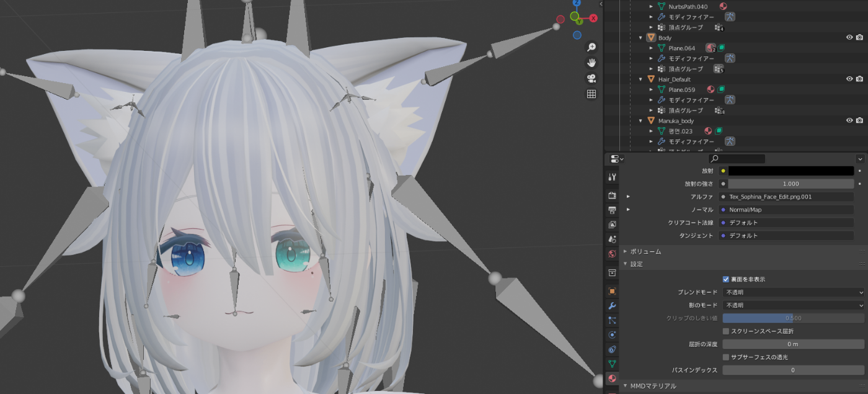Image resolution: width=868 pixels, height=394 pixels.
Task: Open the Render properties tab icon
Action: [612, 195]
